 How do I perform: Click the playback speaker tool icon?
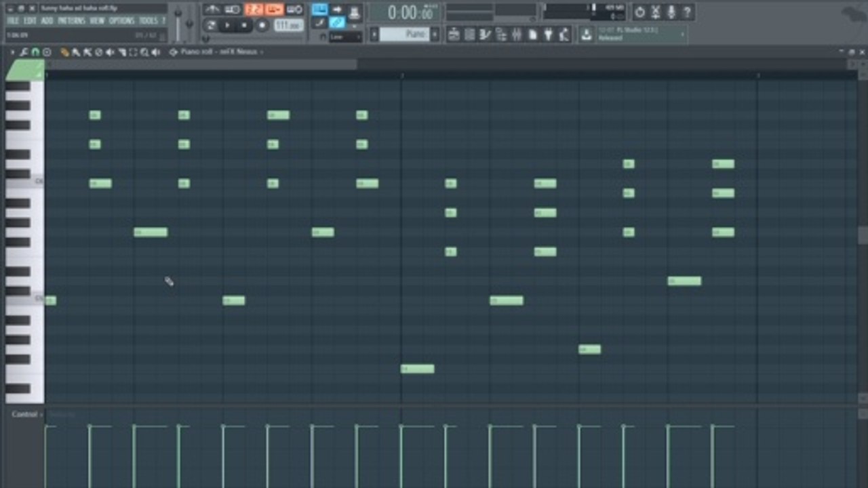[x=156, y=52]
